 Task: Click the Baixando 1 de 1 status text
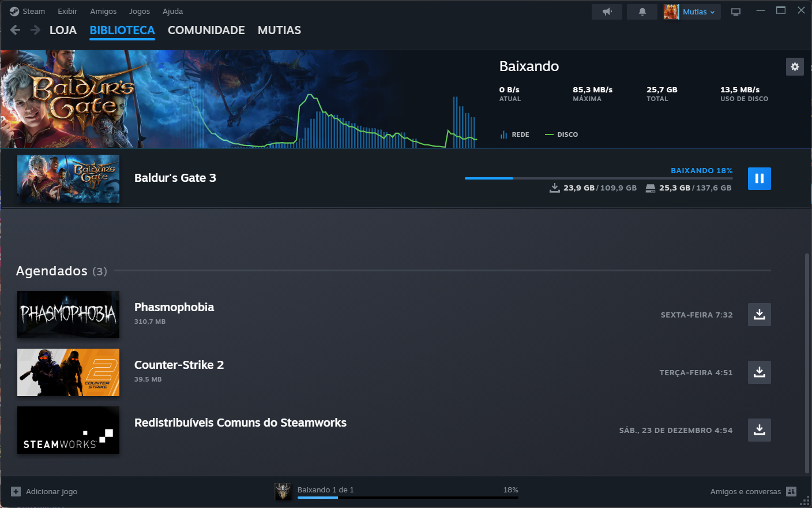tap(326, 490)
